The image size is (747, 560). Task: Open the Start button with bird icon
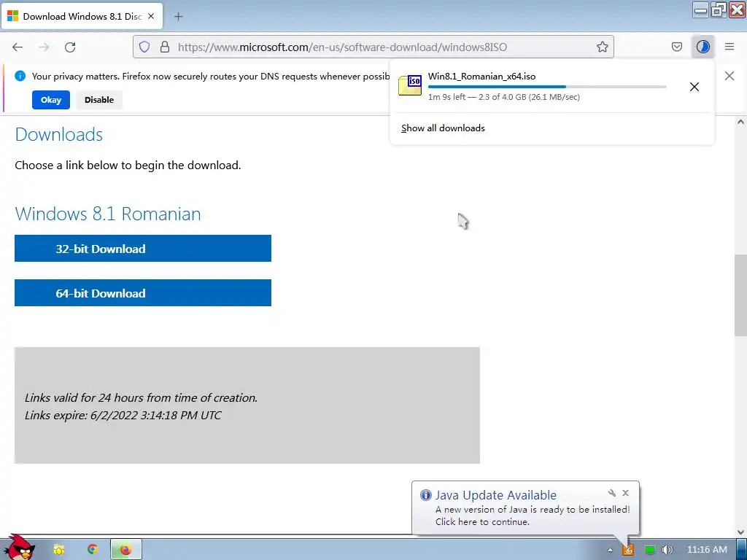point(20,548)
